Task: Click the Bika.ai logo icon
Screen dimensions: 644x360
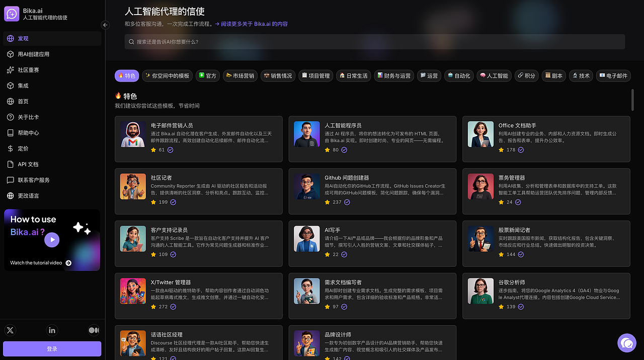Action: click(12, 14)
